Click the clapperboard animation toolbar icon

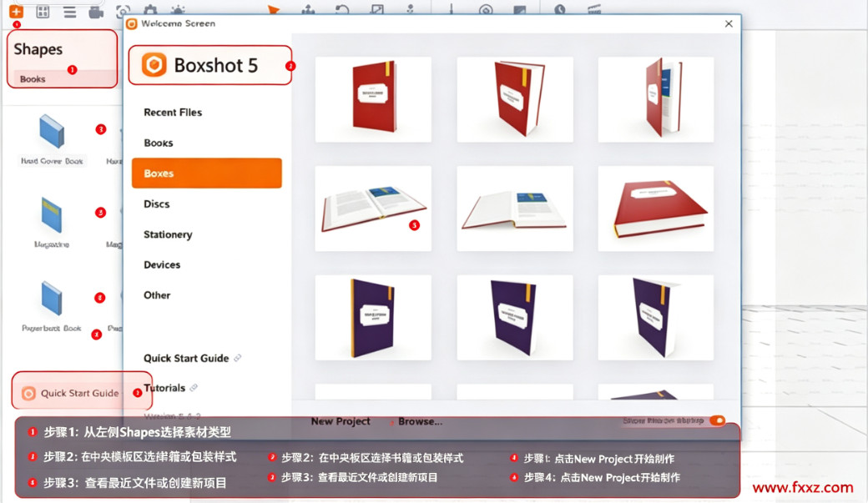(x=594, y=9)
